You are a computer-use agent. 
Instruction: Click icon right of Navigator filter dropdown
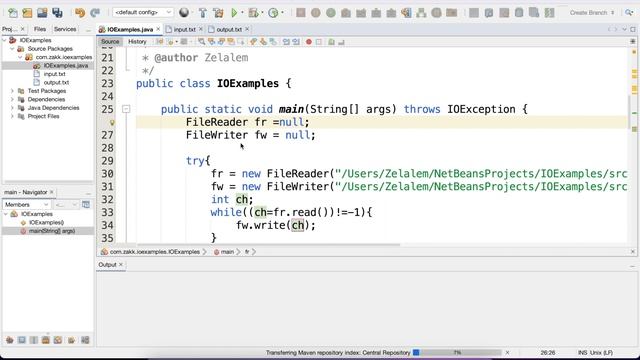click(x=86, y=204)
